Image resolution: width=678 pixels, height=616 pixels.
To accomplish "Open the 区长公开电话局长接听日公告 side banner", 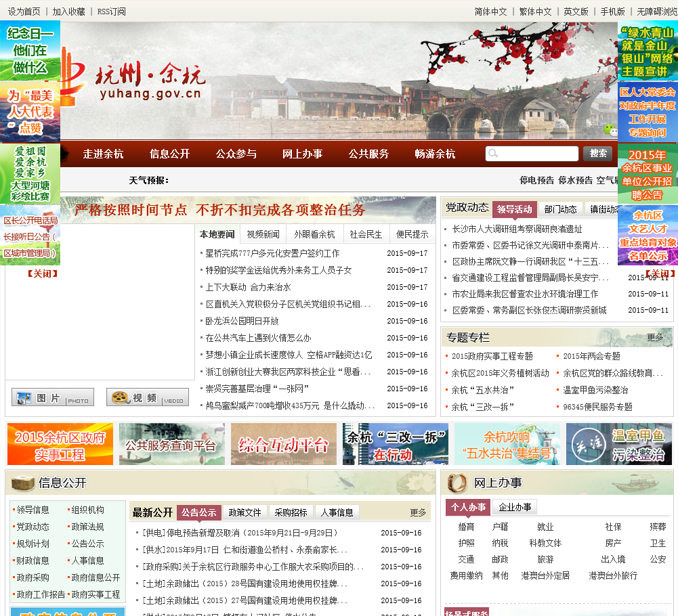I will (x=30, y=236).
